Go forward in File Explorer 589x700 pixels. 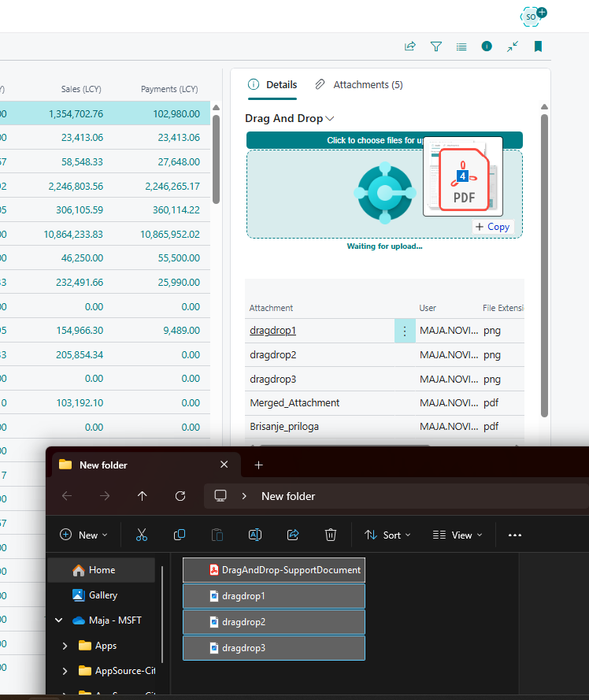click(105, 496)
